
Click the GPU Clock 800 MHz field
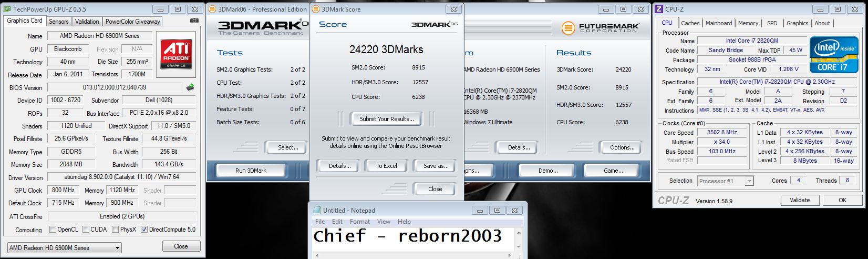coord(64,190)
